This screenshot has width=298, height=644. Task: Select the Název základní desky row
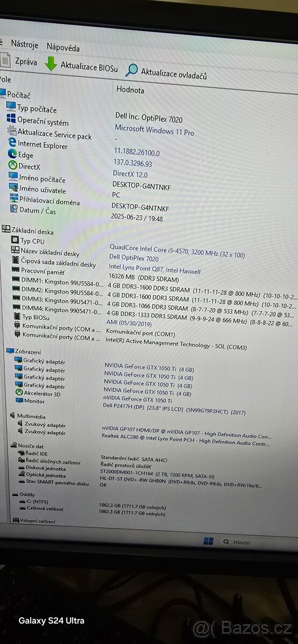46,253
